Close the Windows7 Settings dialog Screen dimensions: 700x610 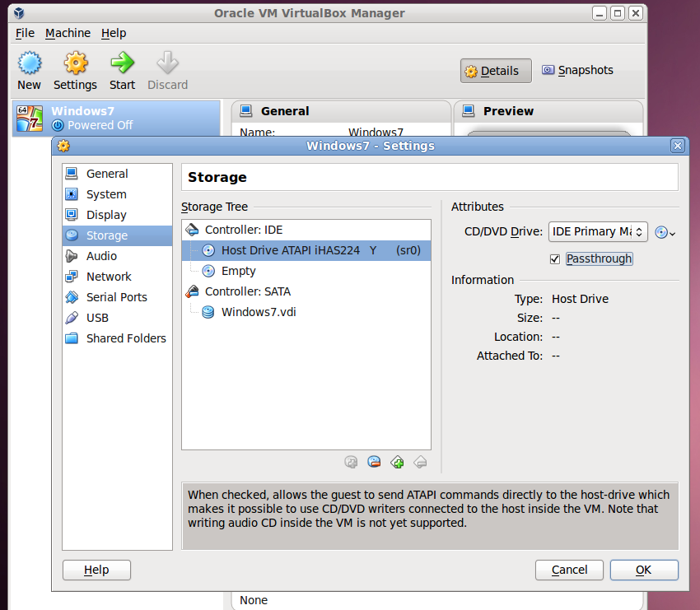coord(677,146)
